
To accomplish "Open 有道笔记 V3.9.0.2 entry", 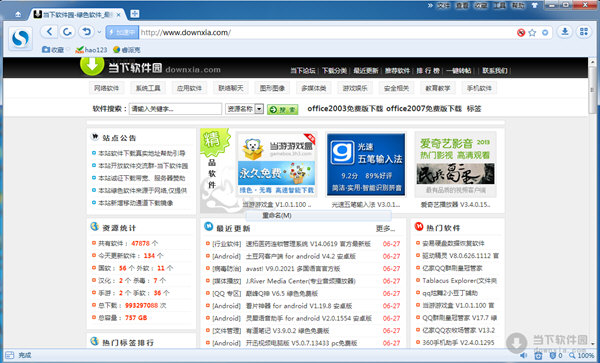I will click(287, 331).
